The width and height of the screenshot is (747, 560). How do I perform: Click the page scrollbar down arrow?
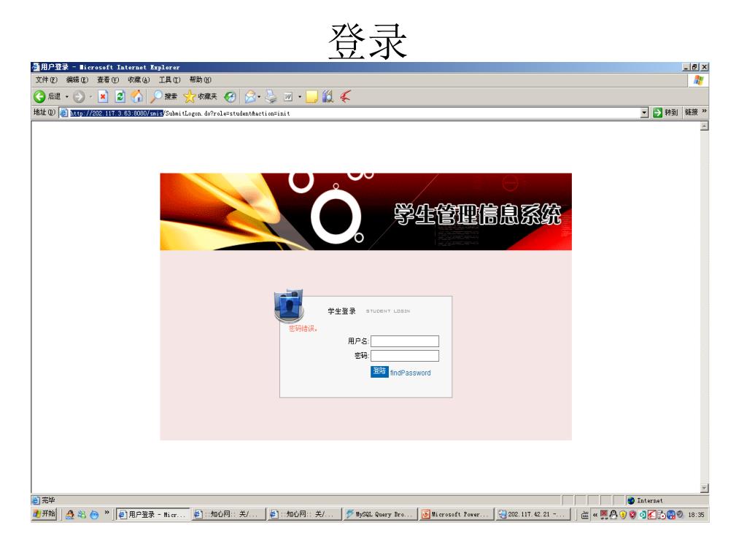click(704, 488)
